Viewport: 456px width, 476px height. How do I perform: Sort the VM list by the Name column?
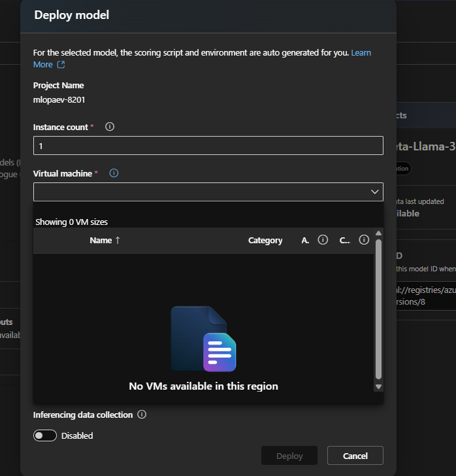click(105, 241)
